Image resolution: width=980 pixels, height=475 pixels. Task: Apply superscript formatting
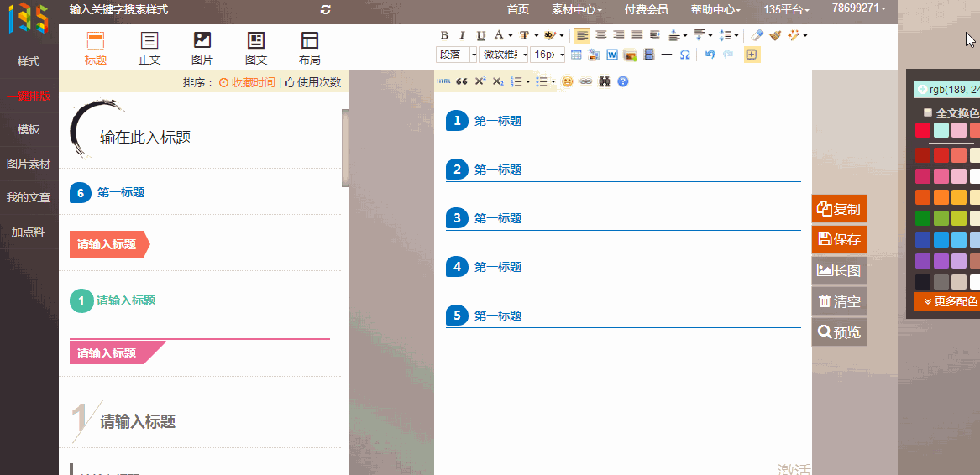[x=480, y=81]
